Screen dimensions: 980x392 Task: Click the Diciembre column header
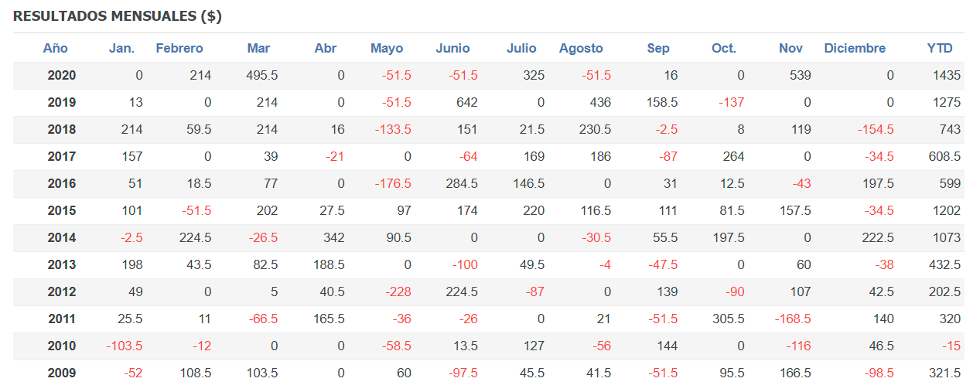pos(855,48)
